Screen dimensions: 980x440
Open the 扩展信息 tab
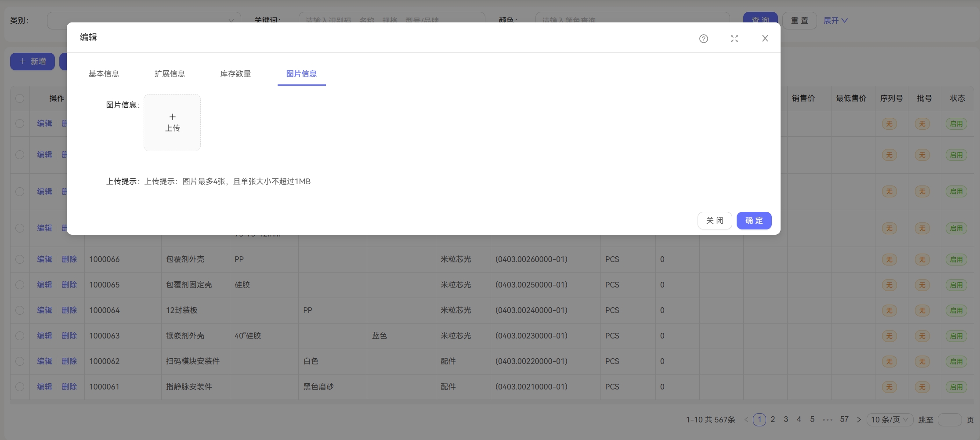(170, 74)
